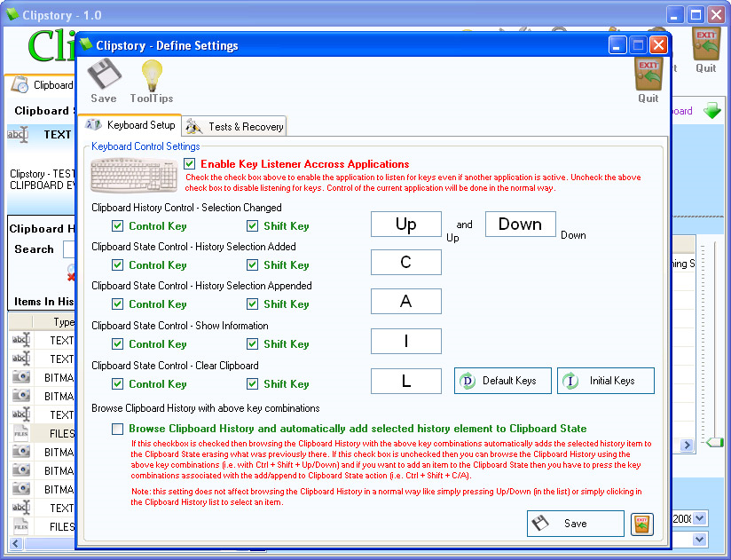Viewport: 731px width, 560px height.
Task: Click the Up key field
Action: tap(406, 225)
